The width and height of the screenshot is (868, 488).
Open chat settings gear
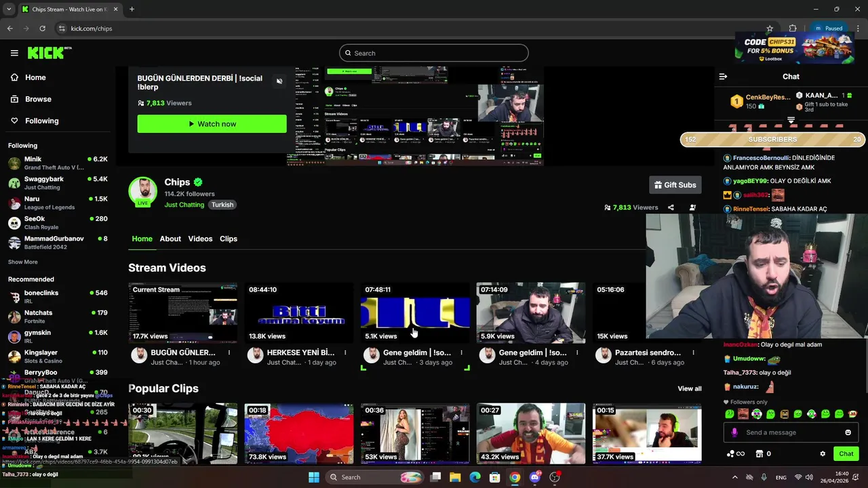(x=823, y=453)
